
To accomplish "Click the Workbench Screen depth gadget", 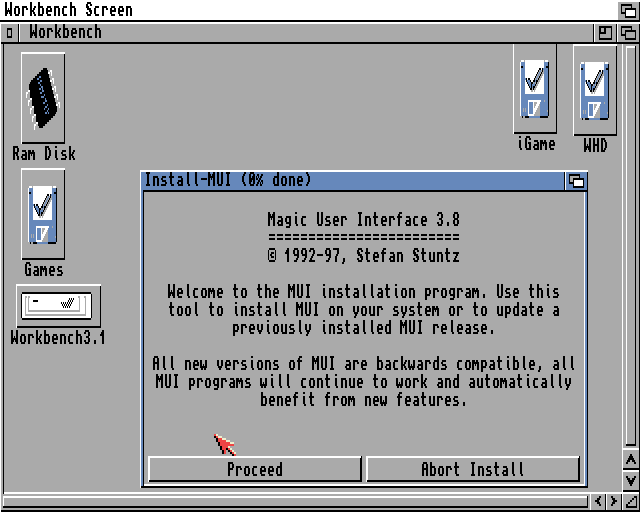I will 628,10.
